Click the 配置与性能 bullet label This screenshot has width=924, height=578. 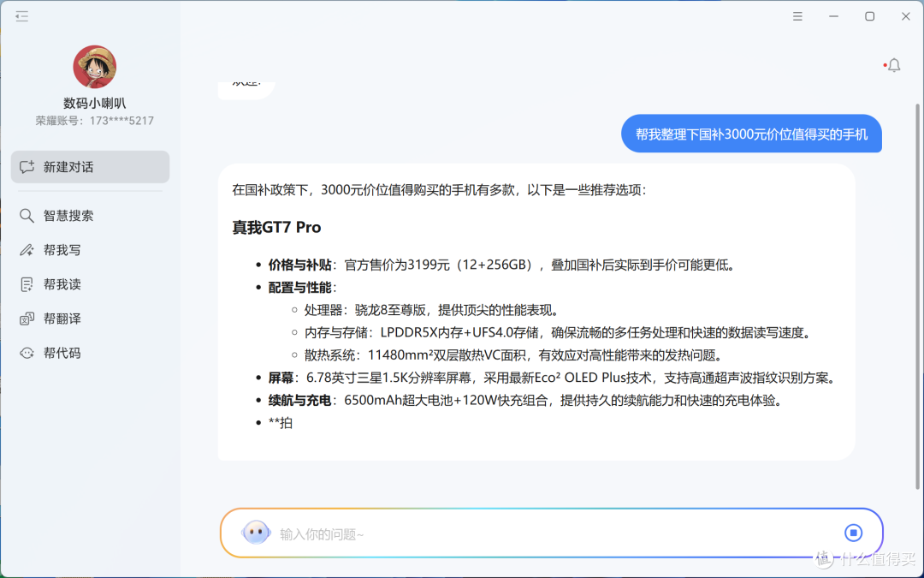(302, 288)
